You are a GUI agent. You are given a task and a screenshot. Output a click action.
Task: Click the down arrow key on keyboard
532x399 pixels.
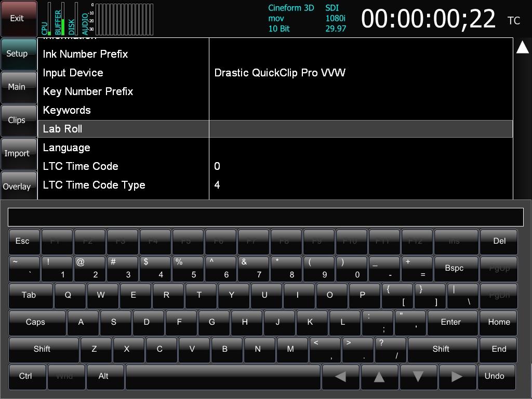(418, 377)
